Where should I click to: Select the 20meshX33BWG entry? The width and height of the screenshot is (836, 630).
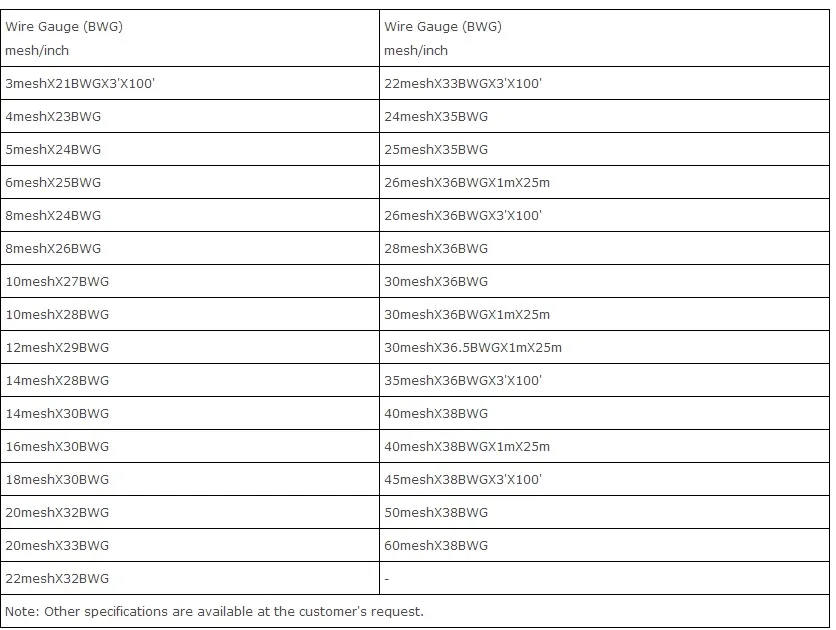click(x=58, y=546)
